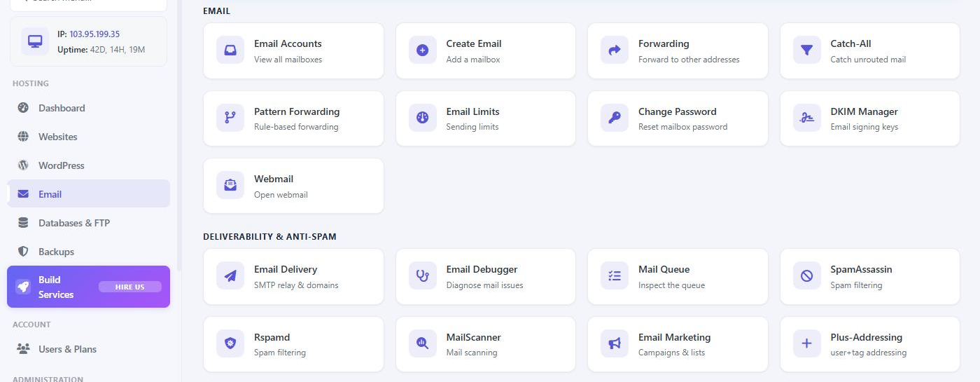
Task: Click the DKIM Manager signature icon
Action: click(x=807, y=118)
